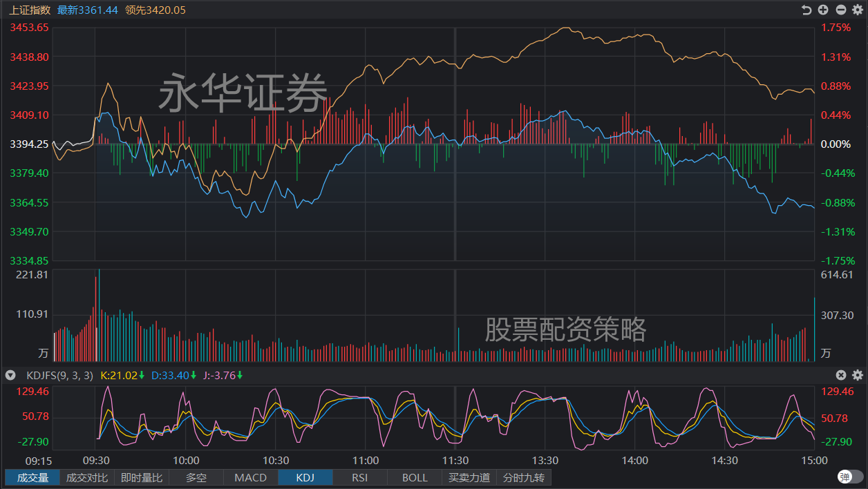Switch to RSI indicator tab

pos(360,477)
